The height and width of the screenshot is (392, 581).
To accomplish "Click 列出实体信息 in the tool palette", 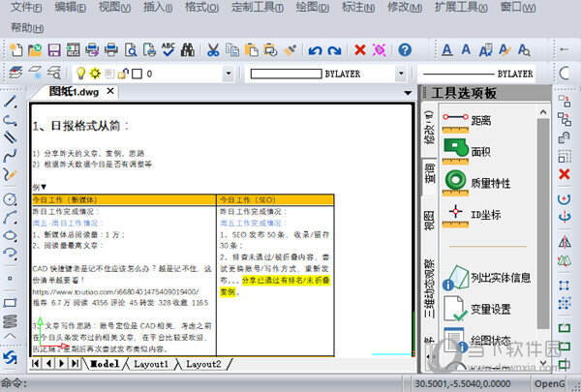I will (499, 278).
